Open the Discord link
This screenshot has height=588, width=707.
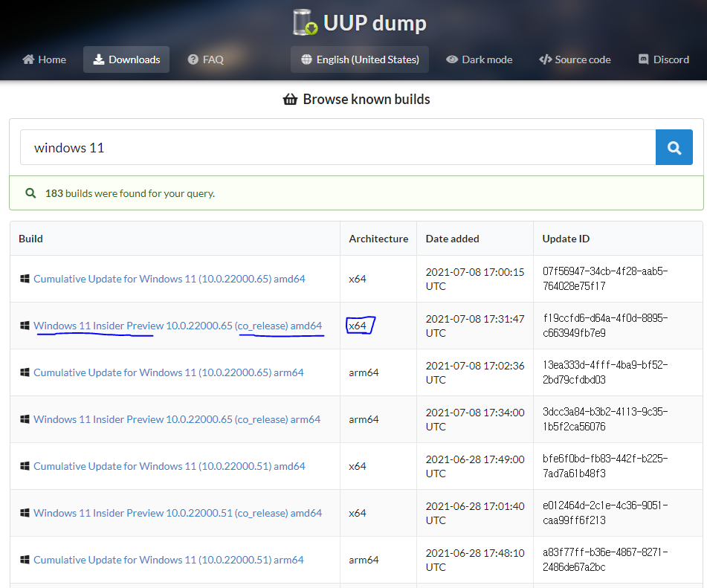tap(664, 59)
